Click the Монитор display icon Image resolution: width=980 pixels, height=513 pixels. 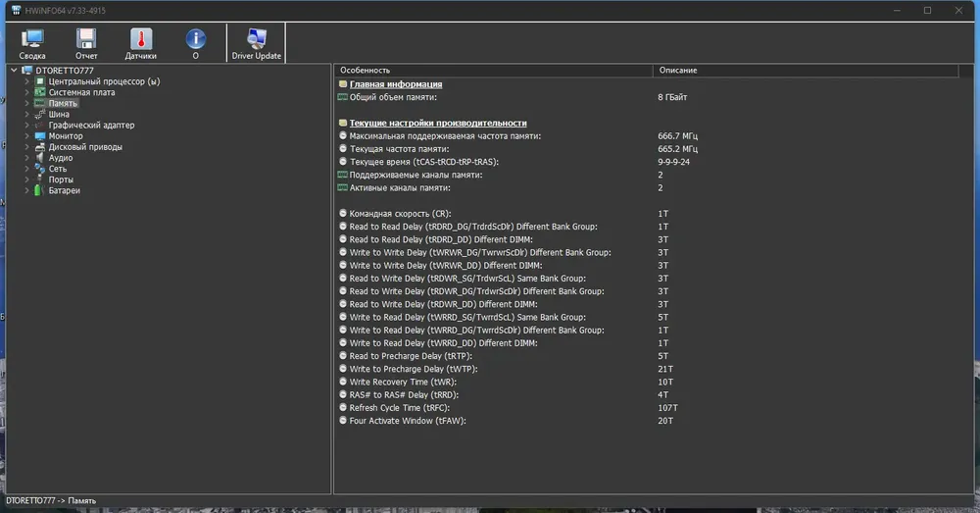[40, 135]
